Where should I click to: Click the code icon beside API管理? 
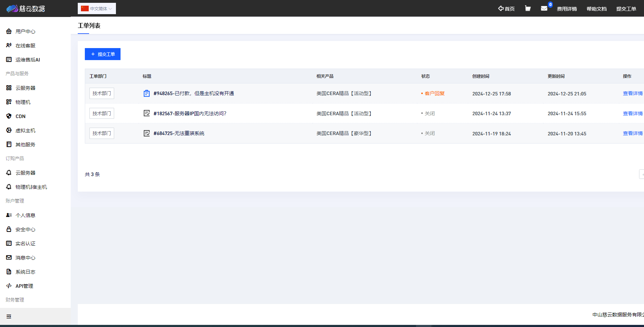[9, 286]
